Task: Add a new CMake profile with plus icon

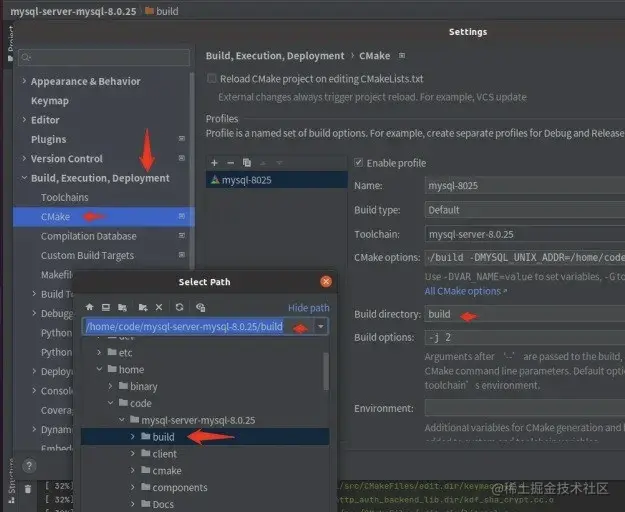Action: [x=214, y=163]
